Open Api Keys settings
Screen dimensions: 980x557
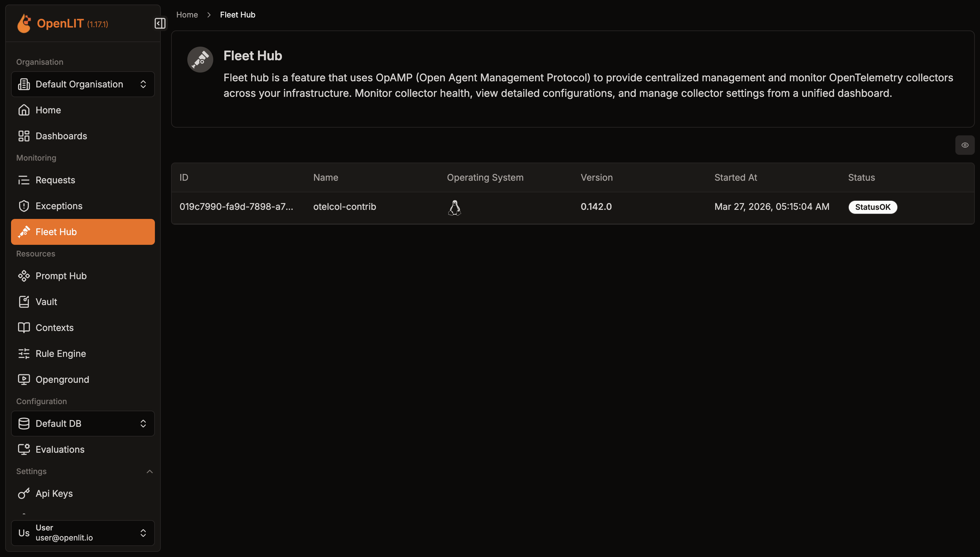pos(83,494)
